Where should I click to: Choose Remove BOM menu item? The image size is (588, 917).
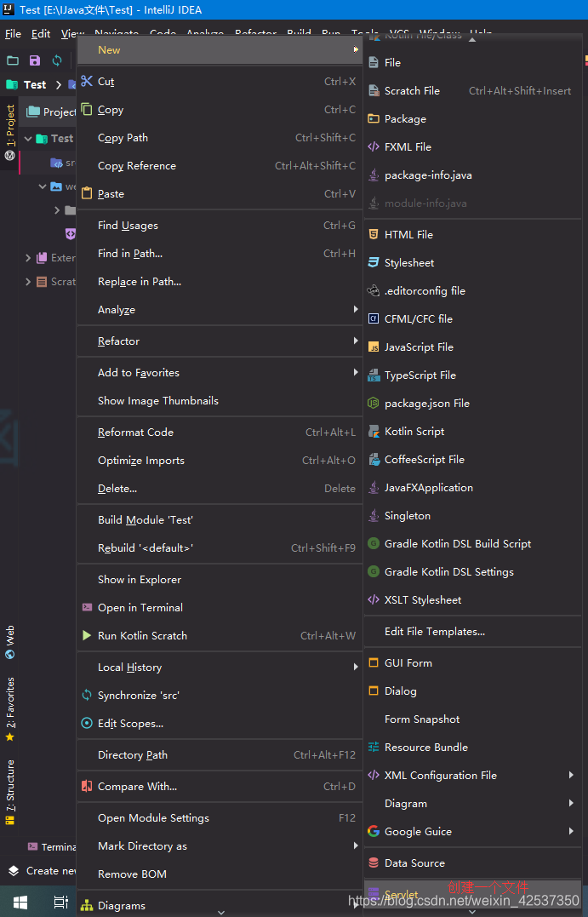220,874
